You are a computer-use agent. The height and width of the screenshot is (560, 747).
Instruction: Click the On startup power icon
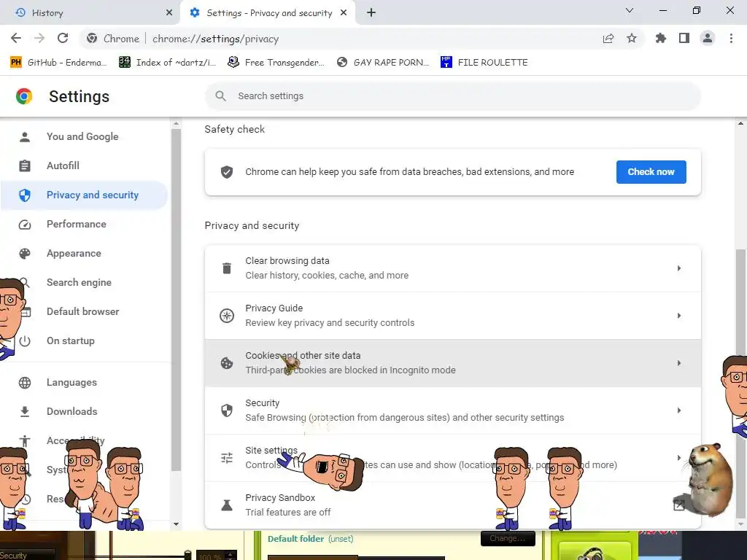[x=25, y=341]
